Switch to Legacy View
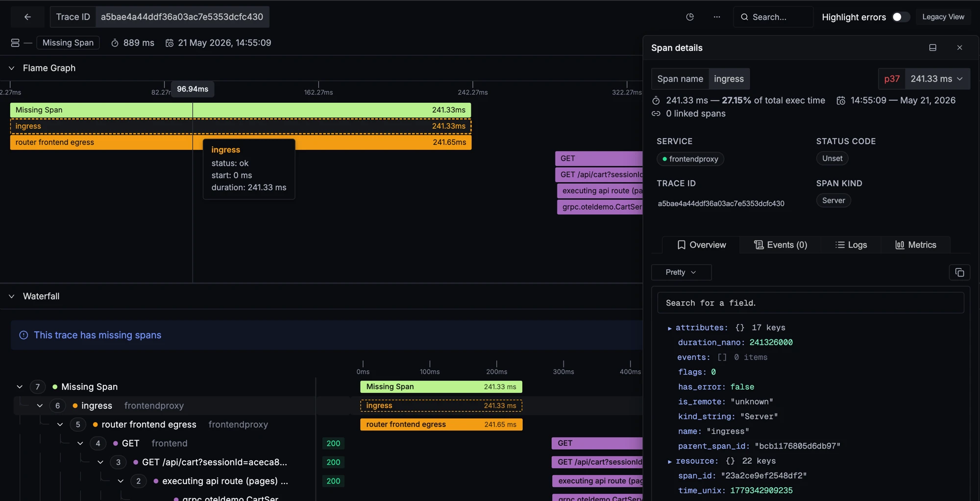This screenshot has height=501, width=980. pos(943,17)
